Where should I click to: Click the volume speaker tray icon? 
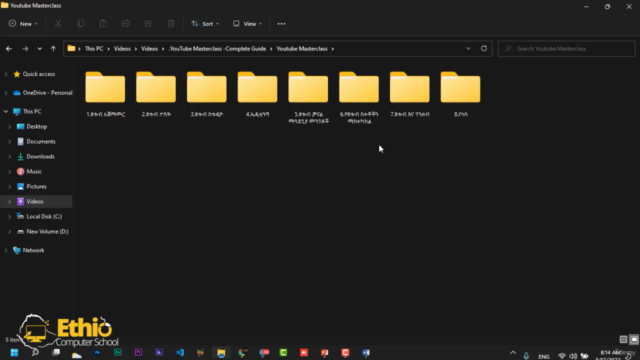(x=573, y=356)
